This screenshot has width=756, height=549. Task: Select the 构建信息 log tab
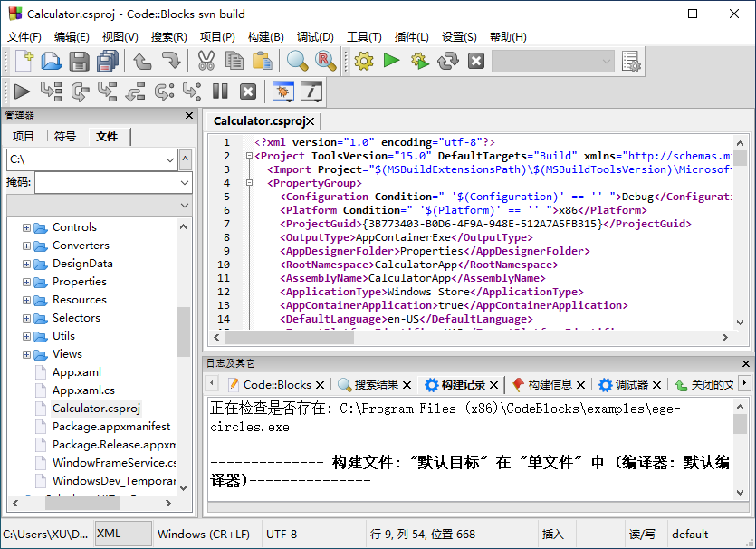pyautogui.click(x=550, y=384)
